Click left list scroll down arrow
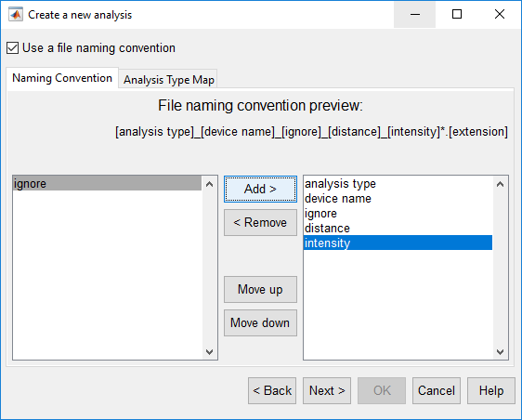This screenshot has width=522, height=420. point(209,352)
